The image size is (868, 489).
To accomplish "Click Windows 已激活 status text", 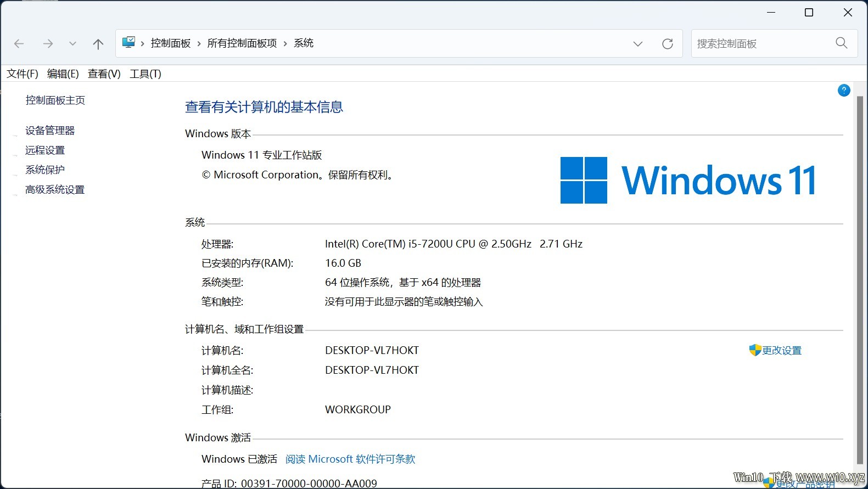I will pyautogui.click(x=239, y=459).
